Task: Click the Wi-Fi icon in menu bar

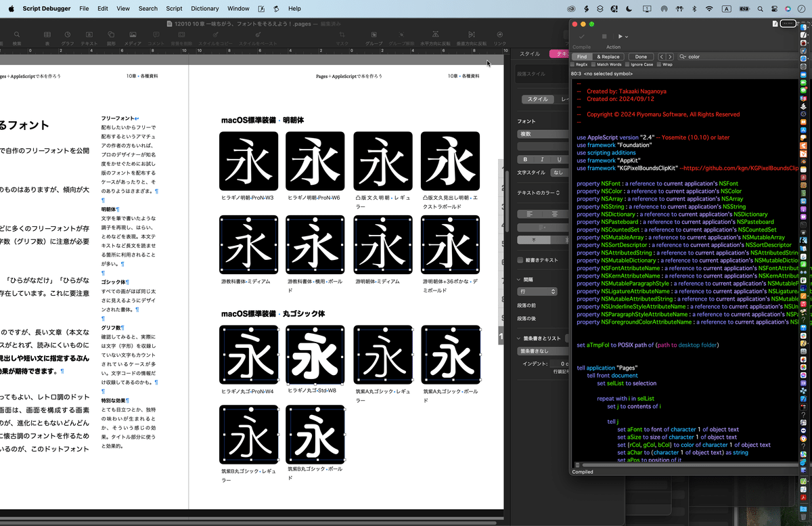Action: coord(709,9)
